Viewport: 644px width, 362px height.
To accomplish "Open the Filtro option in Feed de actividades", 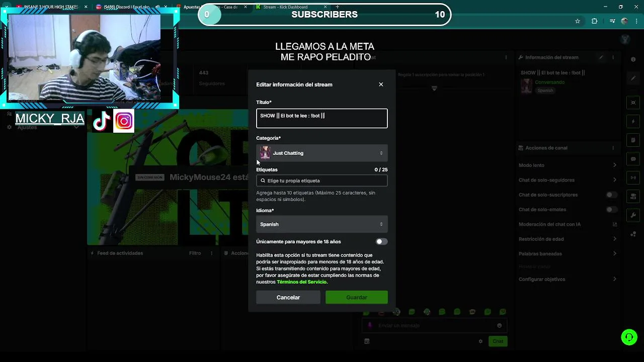I will pyautogui.click(x=195, y=253).
